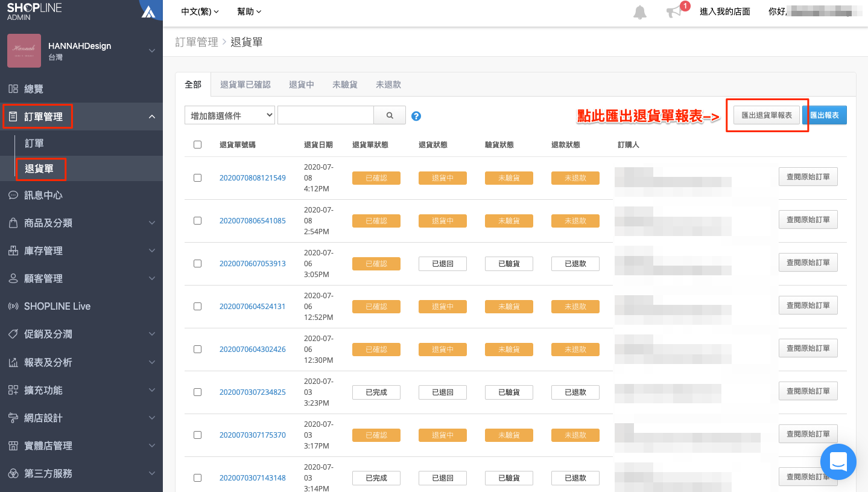Switch to the 未退款 tab
The image size is (868, 492).
pyautogui.click(x=388, y=85)
